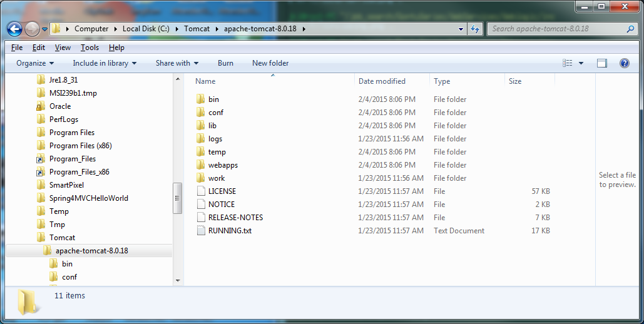Click the navigation pane scroll down arrow

(x=178, y=280)
